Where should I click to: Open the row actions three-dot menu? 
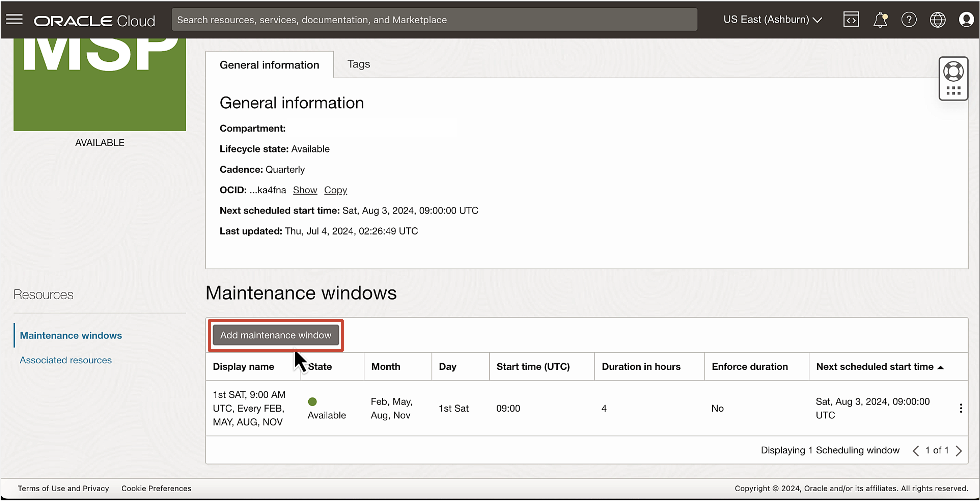pyautogui.click(x=961, y=408)
